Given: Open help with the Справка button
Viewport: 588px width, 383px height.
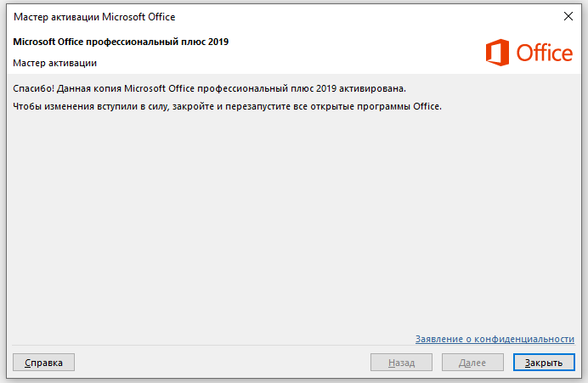Looking at the screenshot, I should [43, 363].
